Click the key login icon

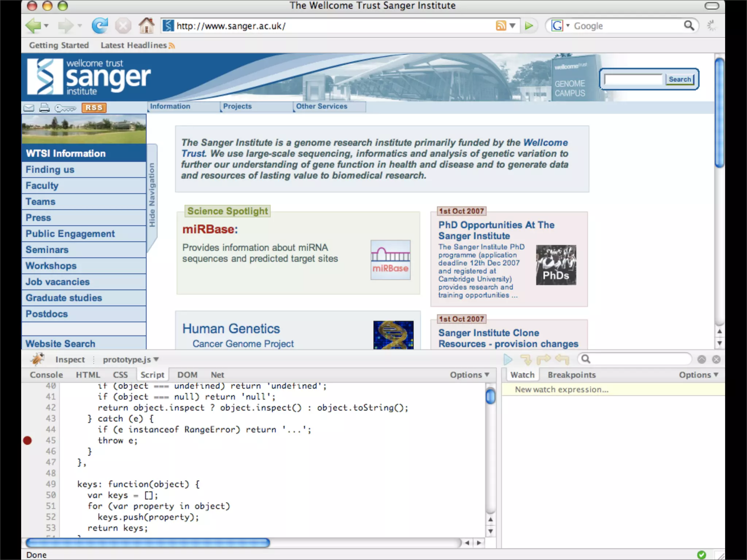tap(65, 108)
